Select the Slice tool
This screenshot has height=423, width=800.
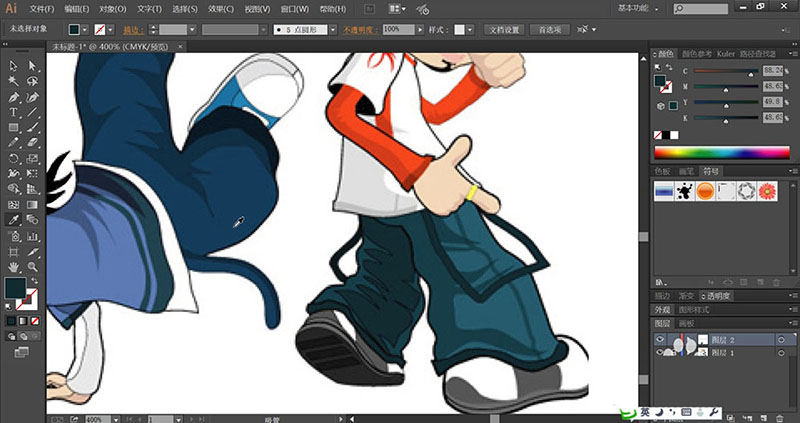[32, 252]
